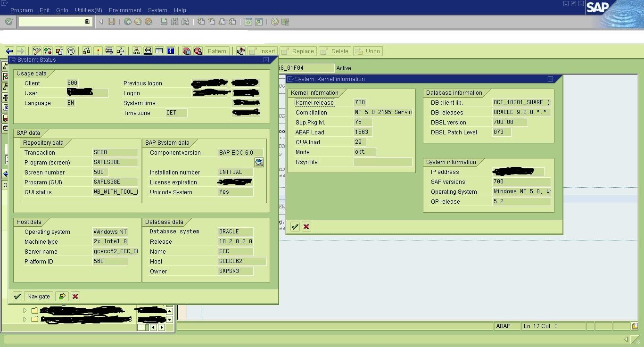Click the Find binoculars icon
This screenshot has width=644, height=347.
coord(175,22)
